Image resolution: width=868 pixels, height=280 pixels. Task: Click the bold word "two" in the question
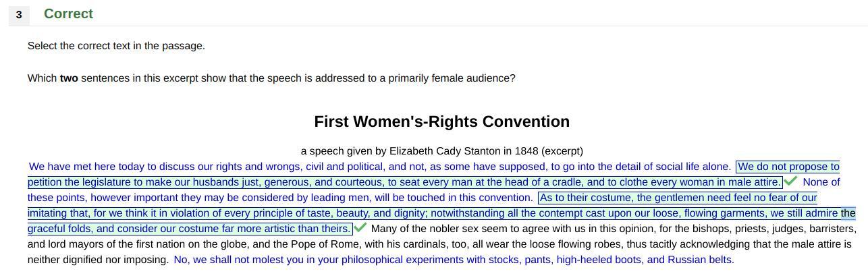pos(69,78)
